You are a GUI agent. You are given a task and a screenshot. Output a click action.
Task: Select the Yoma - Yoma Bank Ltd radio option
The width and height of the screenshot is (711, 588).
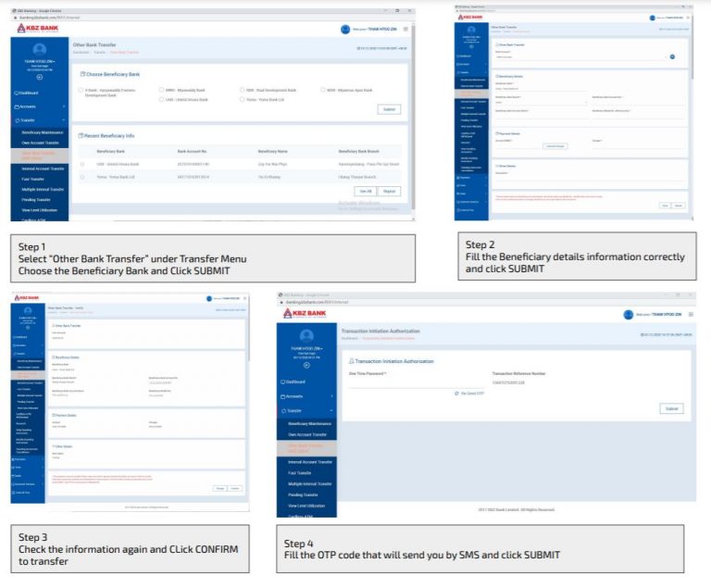[240, 98]
